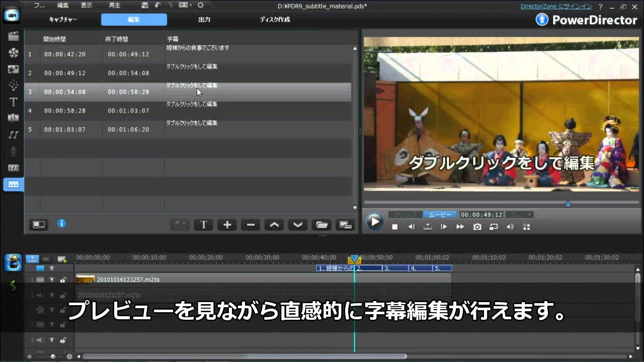
Task: Open the Chapter Room icon
Action: [14, 167]
